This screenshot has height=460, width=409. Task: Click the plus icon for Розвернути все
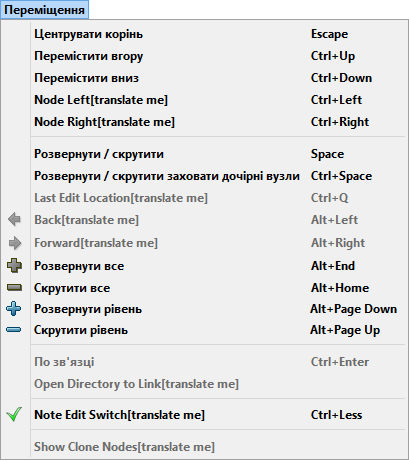14,266
